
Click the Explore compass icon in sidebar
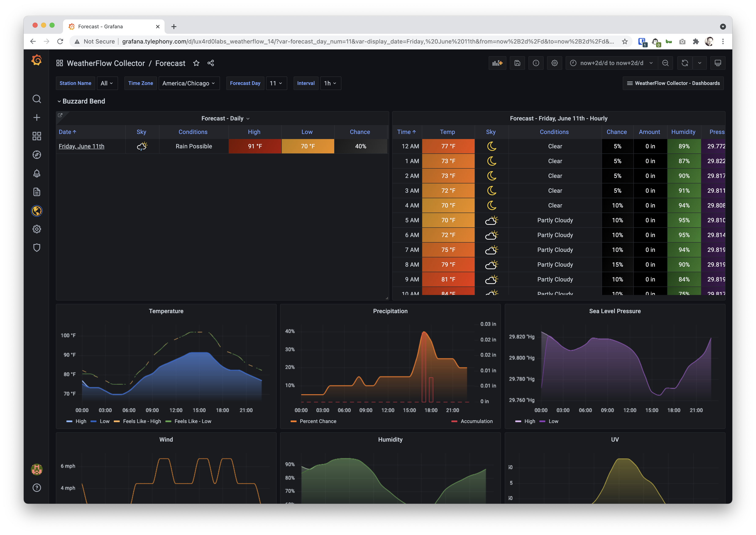tap(37, 154)
